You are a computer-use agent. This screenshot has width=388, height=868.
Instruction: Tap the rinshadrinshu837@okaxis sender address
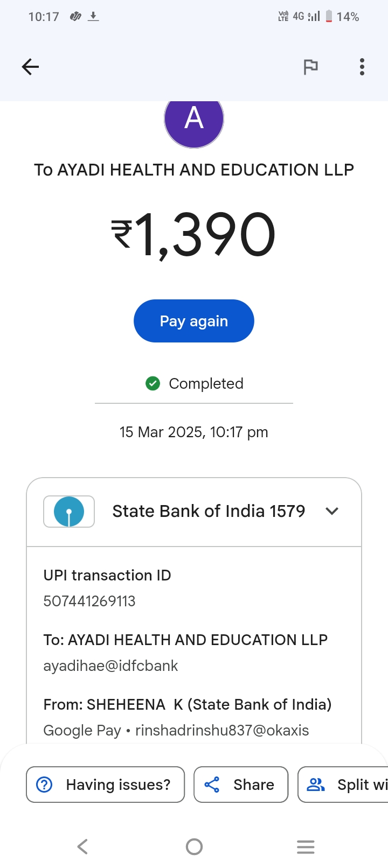click(x=222, y=731)
